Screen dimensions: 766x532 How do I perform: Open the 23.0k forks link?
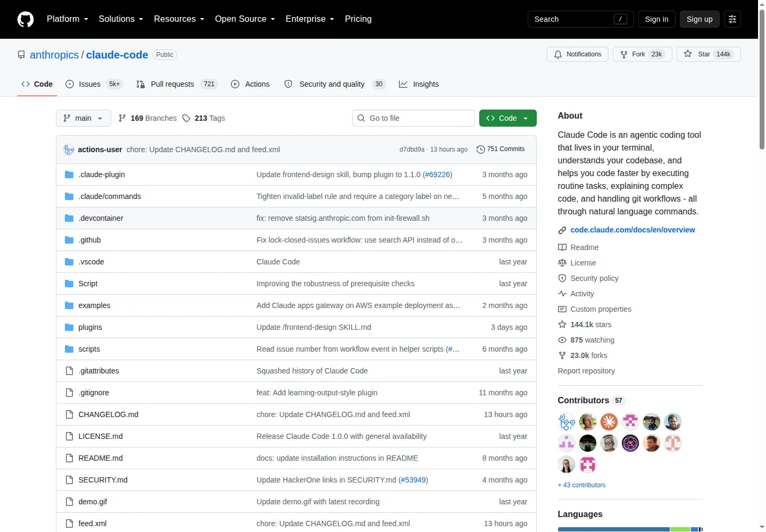coord(582,355)
